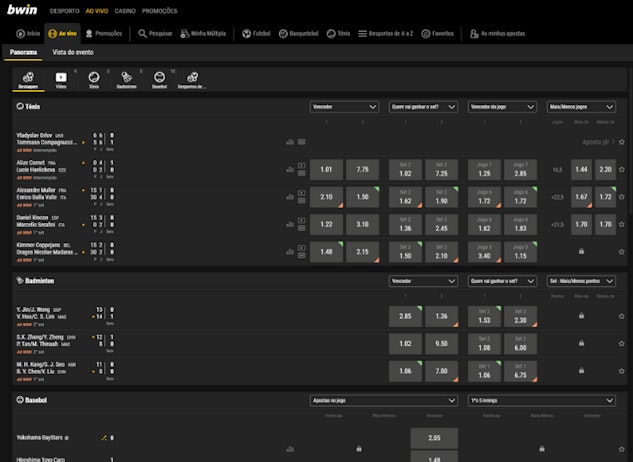The image size is (633, 462).
Task: Open the Casino top menu
Action: [125, 11]
